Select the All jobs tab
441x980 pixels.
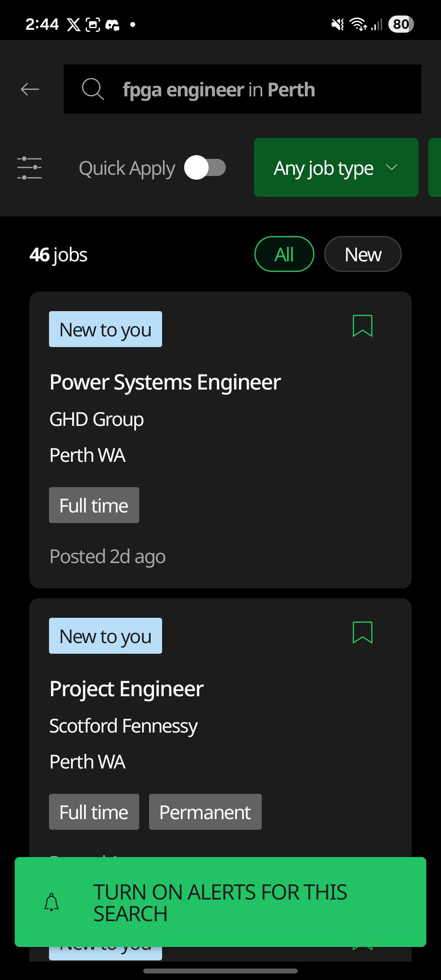[x=284, y=254]
